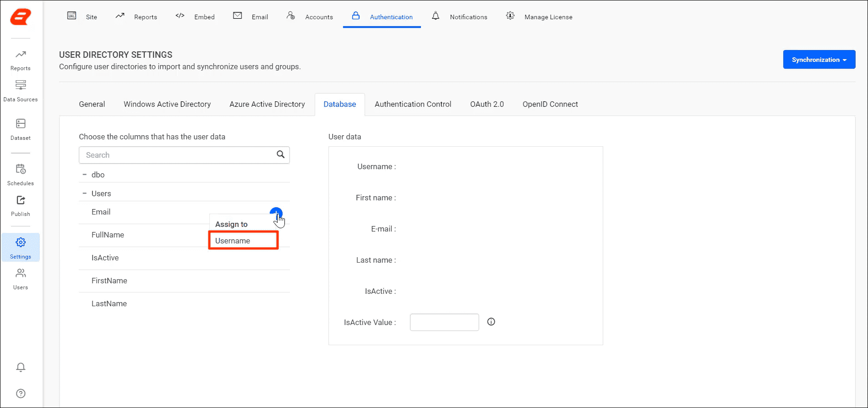Select the IsActive column row
This screenshot has width=868, height=408.
(x=184, y=258)
